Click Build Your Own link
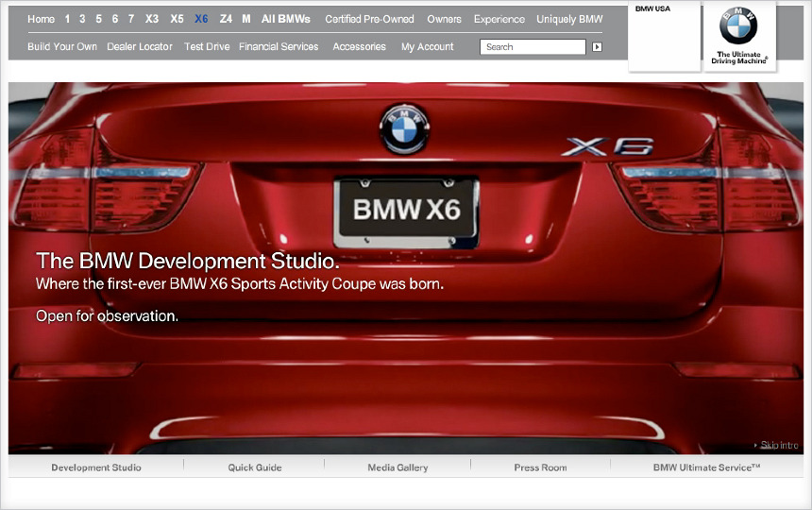This screenshot has height=510, width=812. tap(62, 46)
